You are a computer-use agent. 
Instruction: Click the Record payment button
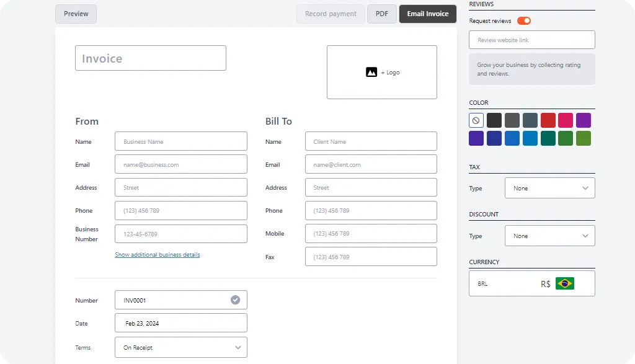tap(331, 14)
